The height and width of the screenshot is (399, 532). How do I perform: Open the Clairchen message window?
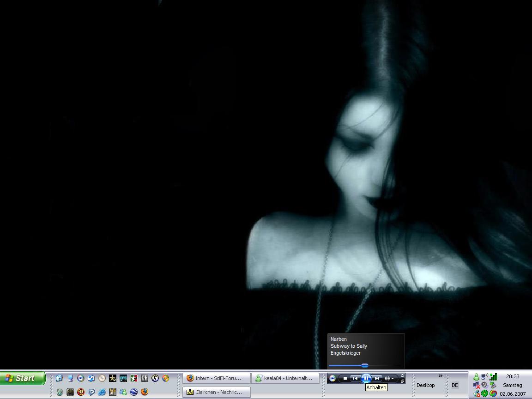click(x=217, y=392)
